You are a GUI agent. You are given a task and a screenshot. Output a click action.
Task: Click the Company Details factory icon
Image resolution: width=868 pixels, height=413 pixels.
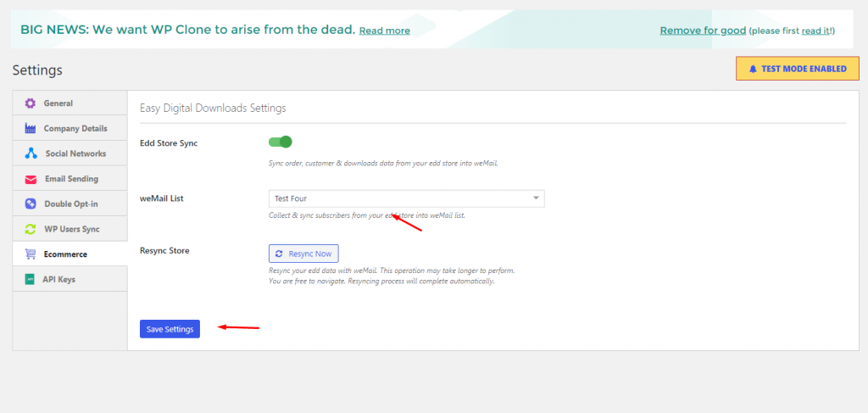point(31,128)
